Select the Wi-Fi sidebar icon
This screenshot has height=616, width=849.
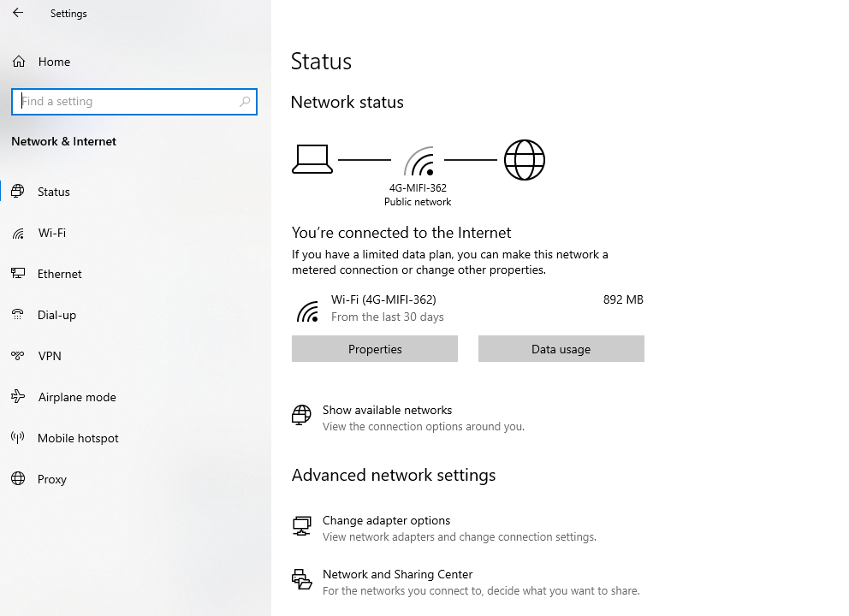pos(19,234)
